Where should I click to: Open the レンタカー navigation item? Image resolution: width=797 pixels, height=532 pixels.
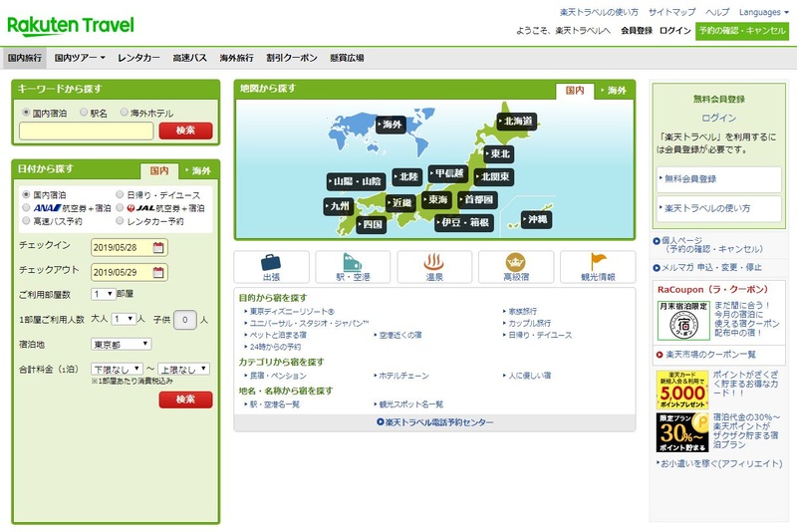(x=138, y=58)
